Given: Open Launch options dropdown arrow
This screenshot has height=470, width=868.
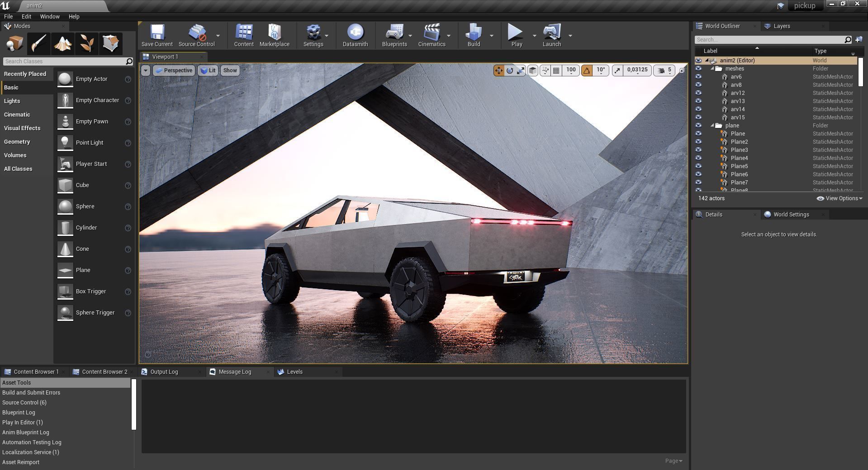Looking at the screenshot, I should click(x=570, y=36).
